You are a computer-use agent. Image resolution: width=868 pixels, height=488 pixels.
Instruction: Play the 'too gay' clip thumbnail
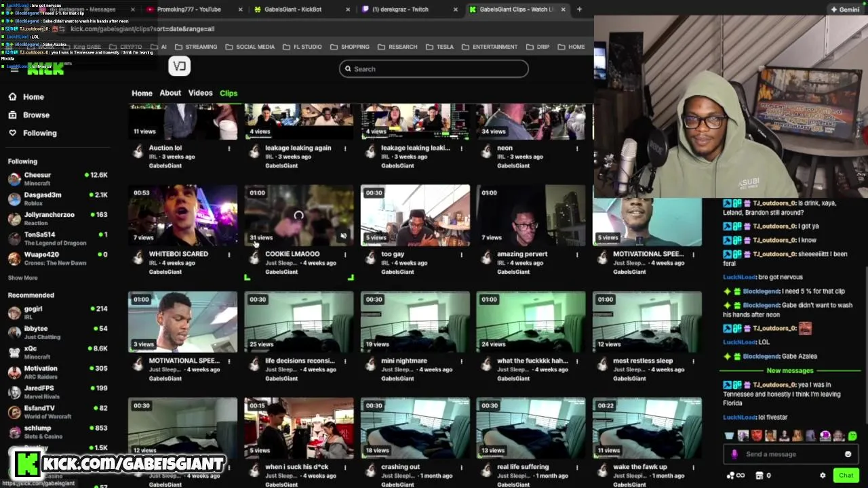415,215
